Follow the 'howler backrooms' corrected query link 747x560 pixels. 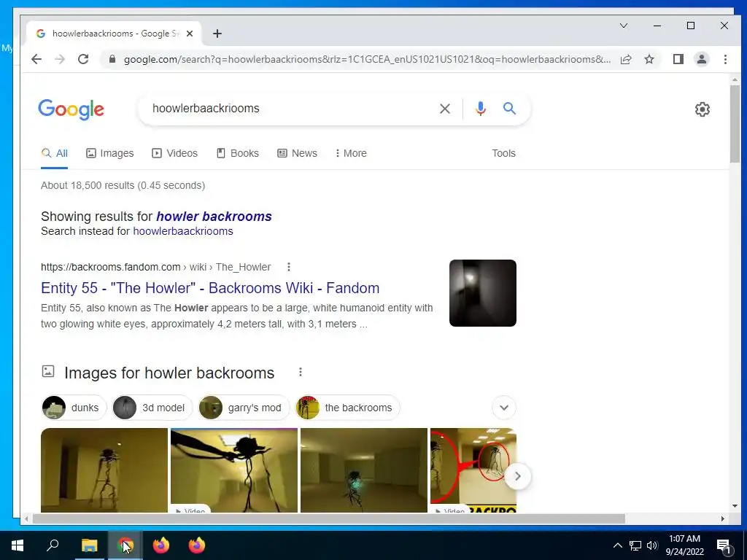214,216
